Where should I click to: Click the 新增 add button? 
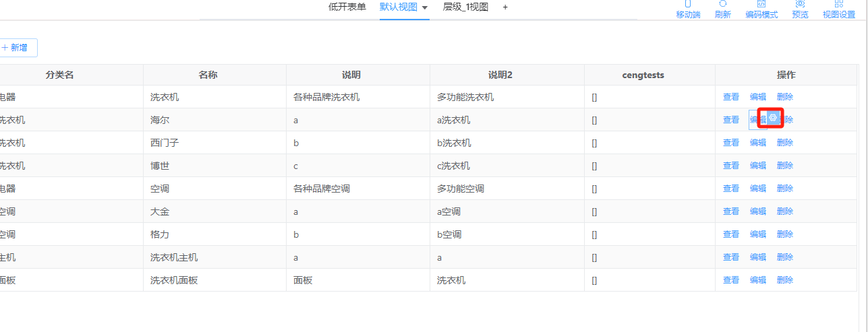[x=16, y=48]
